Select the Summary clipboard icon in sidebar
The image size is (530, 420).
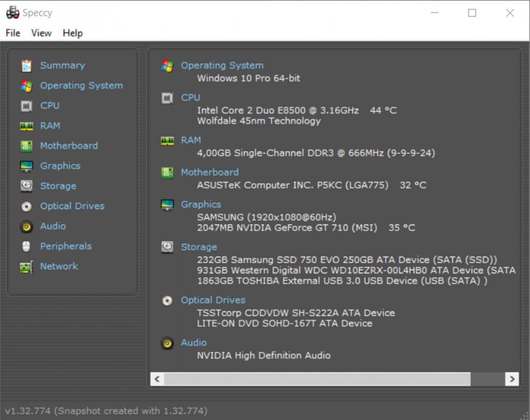(26, 65)
